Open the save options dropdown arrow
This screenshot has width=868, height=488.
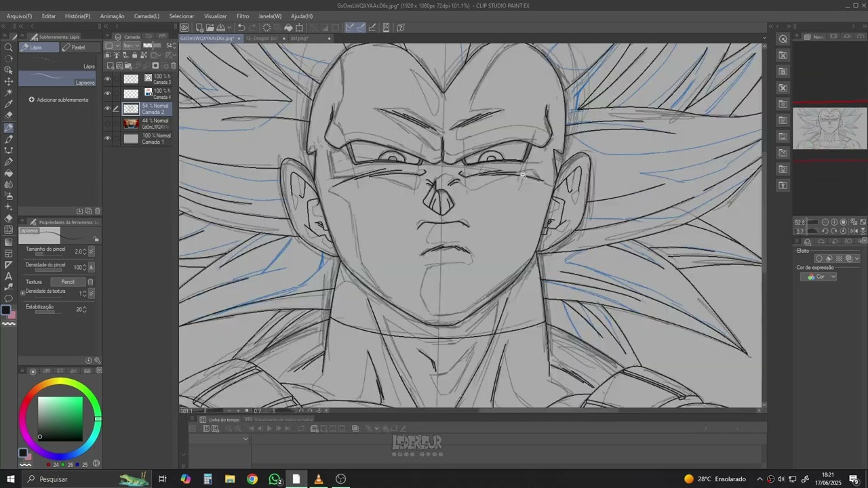pos(228,28)
